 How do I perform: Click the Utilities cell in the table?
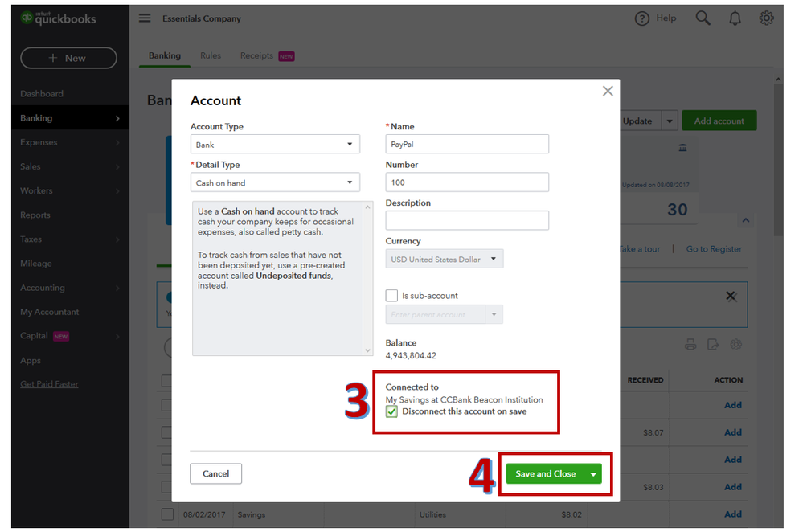[432, 514]
